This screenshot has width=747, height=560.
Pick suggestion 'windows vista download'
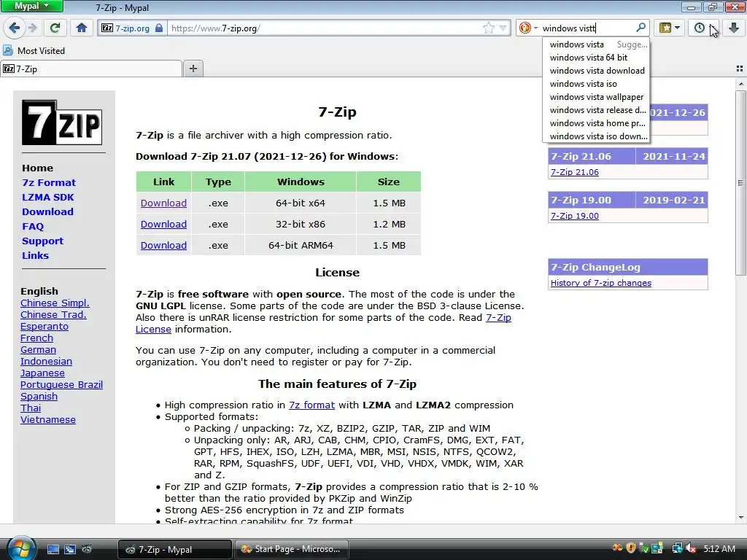pos(596,71)
